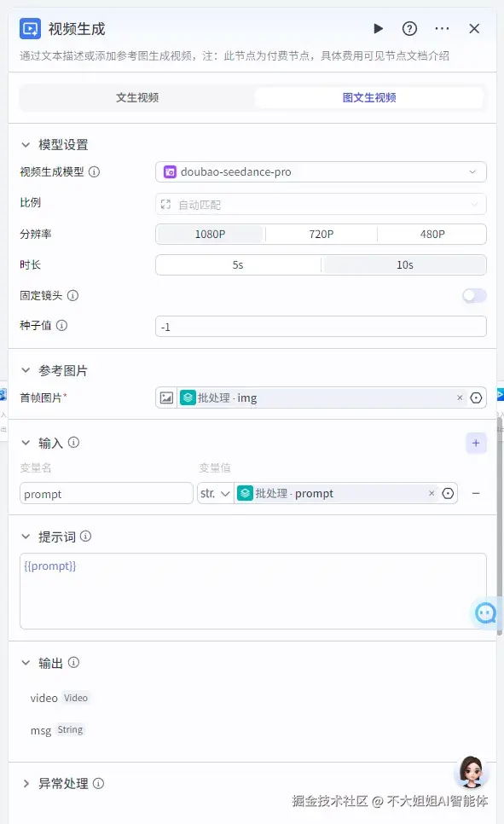
Task: Remove the 批处理 img reference
Action: pos(460,397)
